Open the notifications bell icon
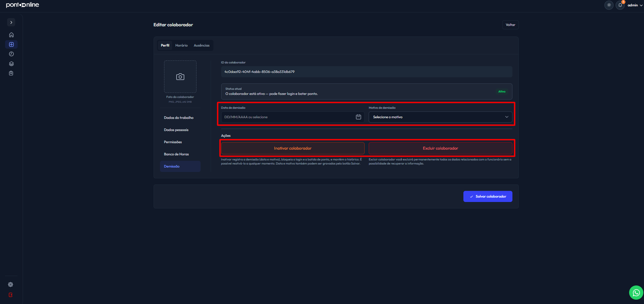Screen dimensions: 644x304 coord(620,5)
